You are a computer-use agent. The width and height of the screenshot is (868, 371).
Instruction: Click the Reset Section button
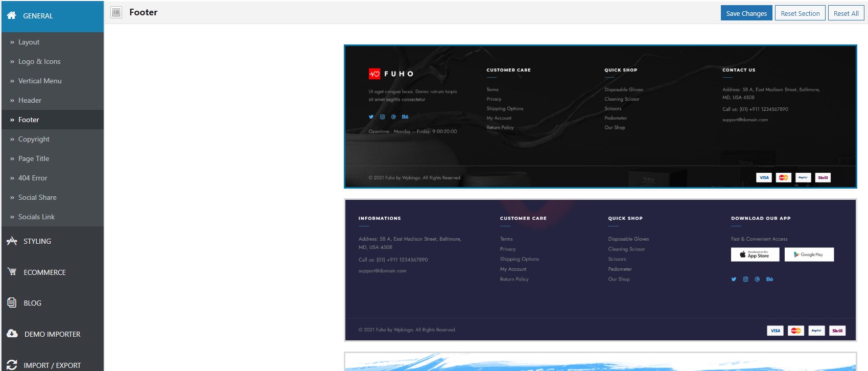click(x=800, y=13)
